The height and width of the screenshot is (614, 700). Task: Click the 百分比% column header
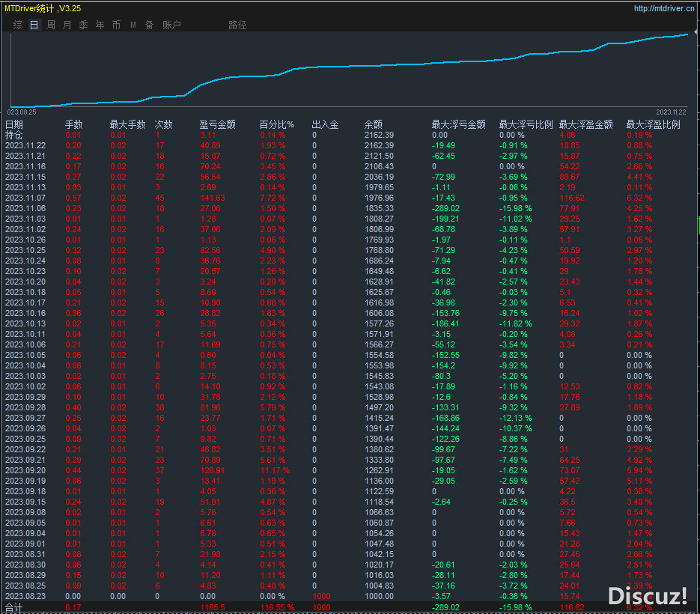pyautogui.click(x=277, y=124)
